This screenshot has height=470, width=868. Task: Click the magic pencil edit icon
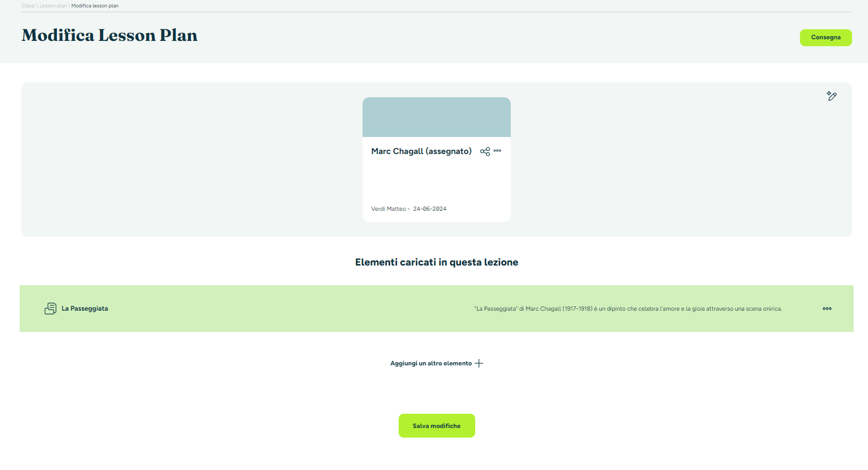point(831,96)
